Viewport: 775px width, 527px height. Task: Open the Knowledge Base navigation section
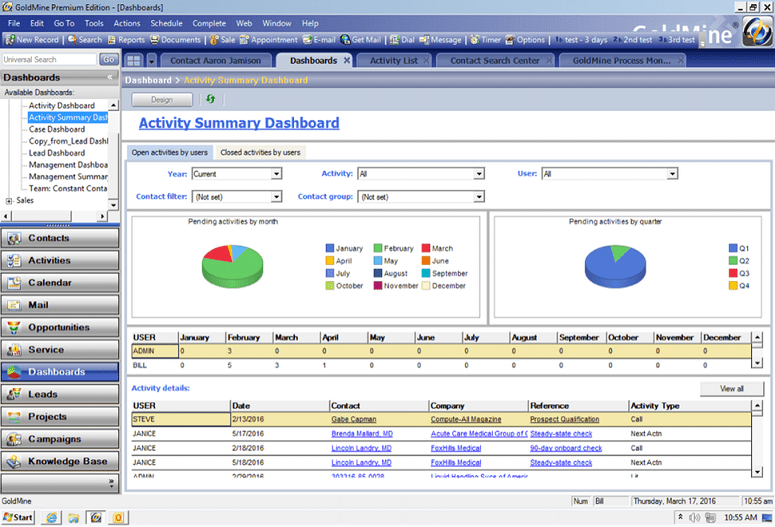tap(60, 461)
